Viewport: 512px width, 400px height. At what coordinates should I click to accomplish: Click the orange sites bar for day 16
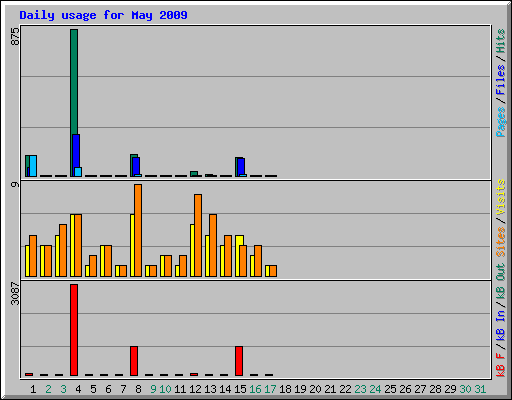point(258,261)
